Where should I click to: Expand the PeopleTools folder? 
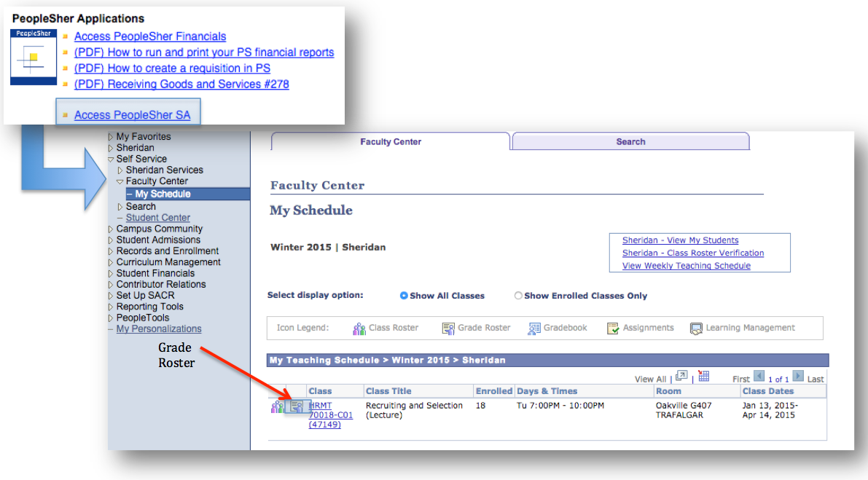(x=111, y=318)
